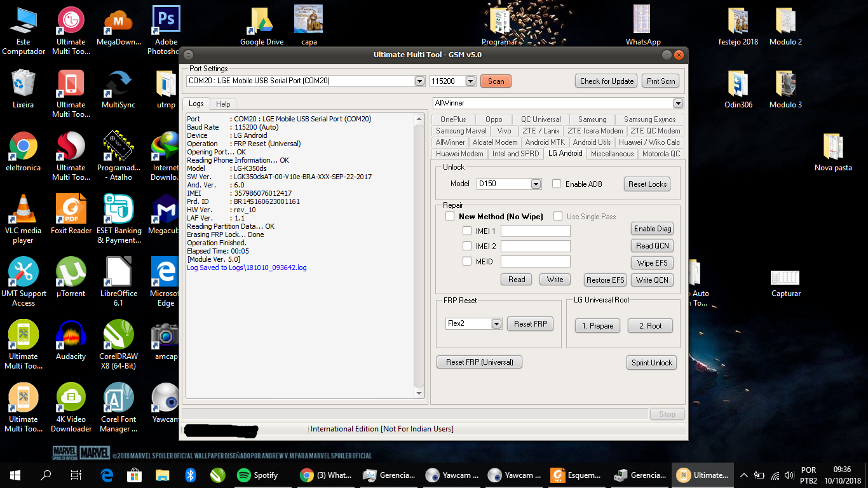The image size is (868, 488).
Task: Click the log panel scrollbar up arrow
Action: pyautogui.click(x=419, y=119)
